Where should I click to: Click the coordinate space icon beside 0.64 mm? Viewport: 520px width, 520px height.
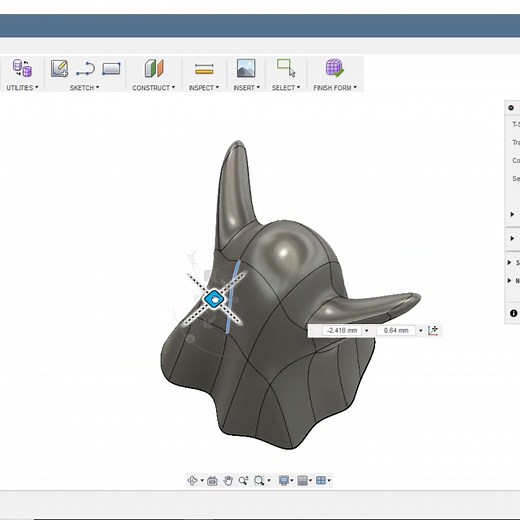(x=433, y=330)
